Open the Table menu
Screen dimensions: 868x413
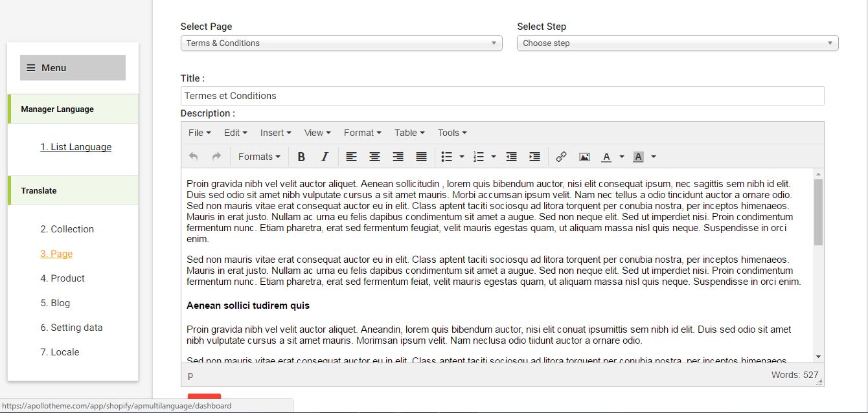[409, 133]
